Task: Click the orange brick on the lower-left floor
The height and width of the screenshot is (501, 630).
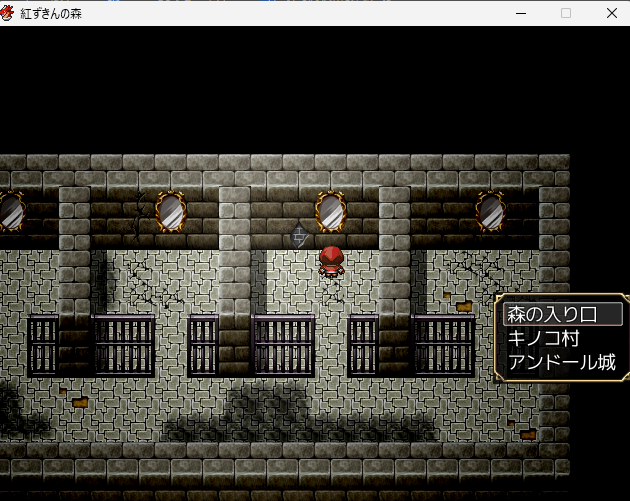Action: 78,402
